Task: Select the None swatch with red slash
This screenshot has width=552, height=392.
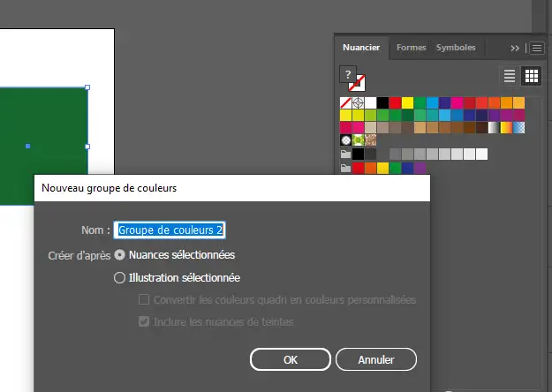Action: pyautogui.click(x=346, y=103)
